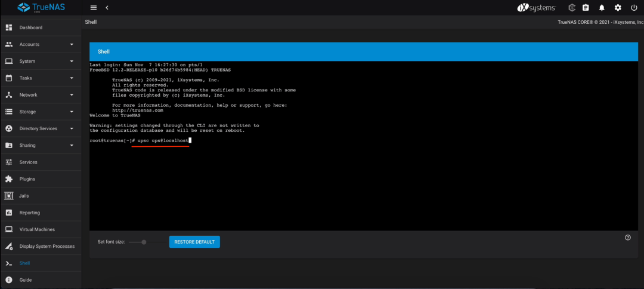Click the Shell prompt icon
Viewport: 644px width, 289px height.
coord(8,263)
